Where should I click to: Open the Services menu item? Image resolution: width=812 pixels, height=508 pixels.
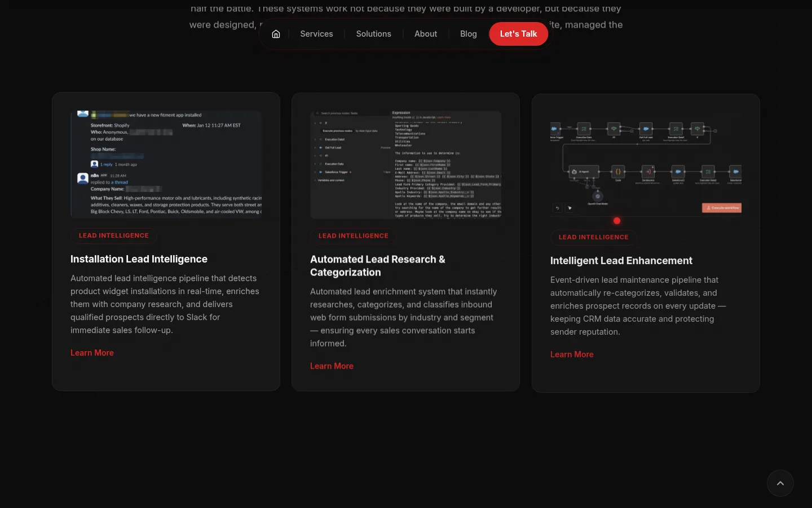coord(316,33)
